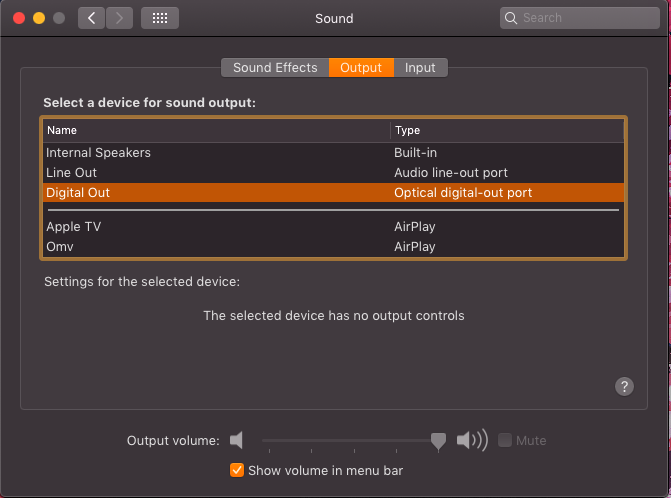Open the help question mark button

point(624,387)
